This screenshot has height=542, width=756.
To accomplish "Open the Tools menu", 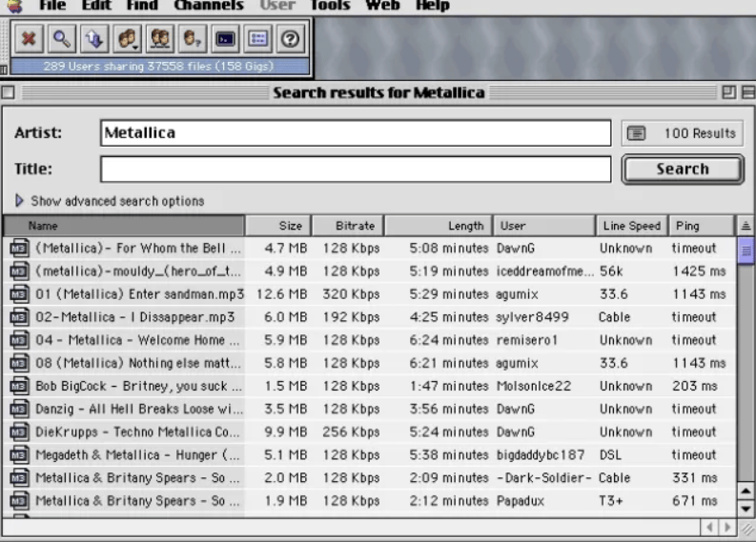I will click(x=330, y=6).
